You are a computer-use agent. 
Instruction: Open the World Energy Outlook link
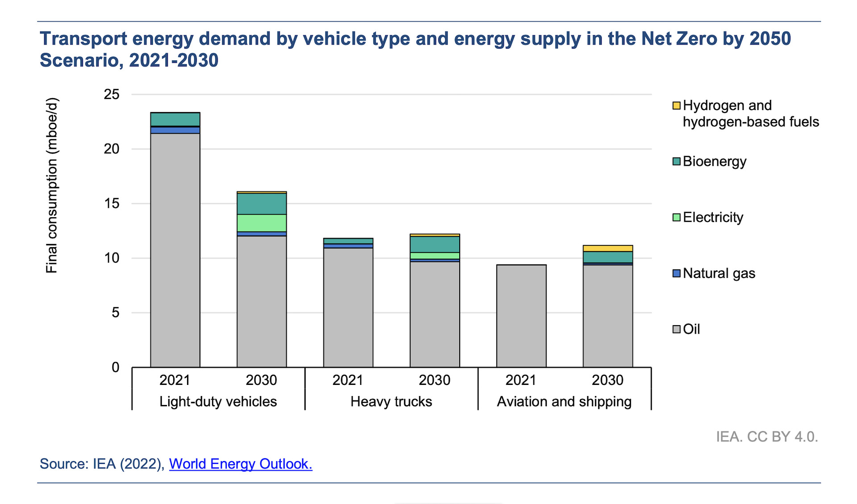point(240,464)
